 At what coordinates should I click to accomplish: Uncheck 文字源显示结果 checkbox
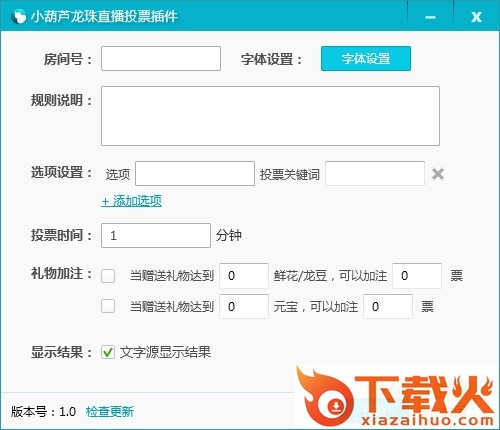point(108,352)
